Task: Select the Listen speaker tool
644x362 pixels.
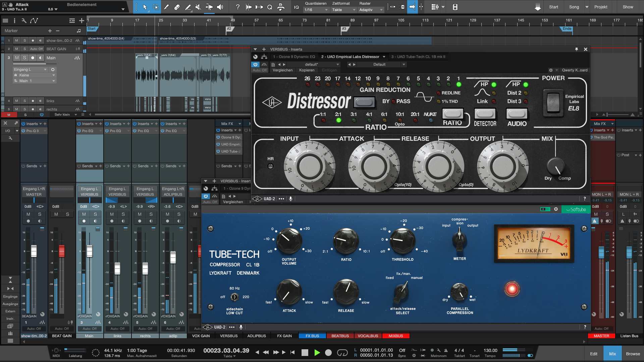Action: [x=220, y=7]
